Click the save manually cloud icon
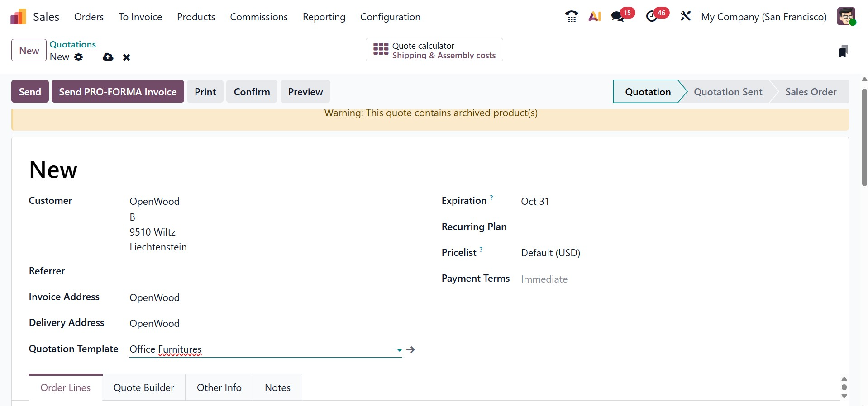The width and height of the screenshot is (868, 406). [108, 57]
